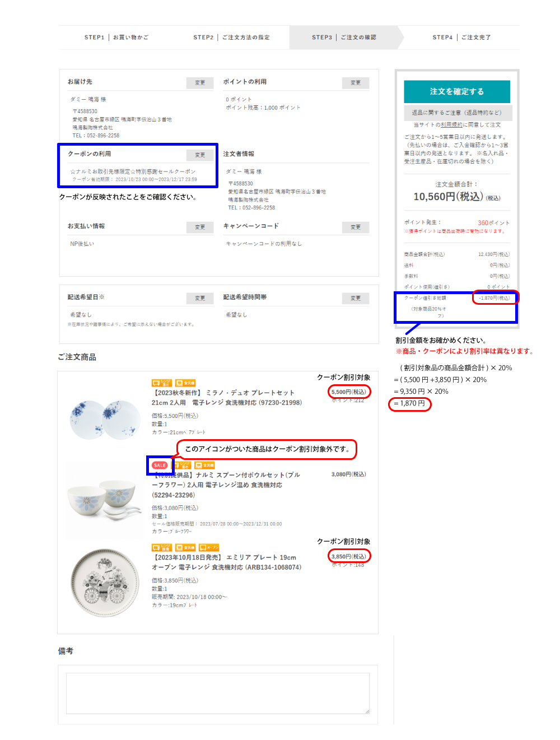Change the お届け先 delivery address
The image size is (560, 740).
pyautogui.click(x=200, y=83)
